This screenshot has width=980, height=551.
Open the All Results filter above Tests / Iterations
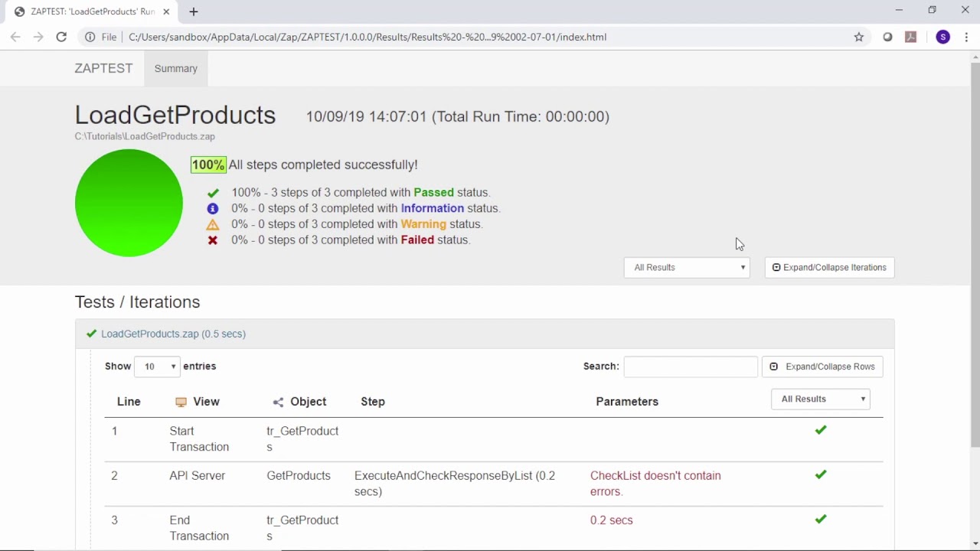[x=687, y=267]
